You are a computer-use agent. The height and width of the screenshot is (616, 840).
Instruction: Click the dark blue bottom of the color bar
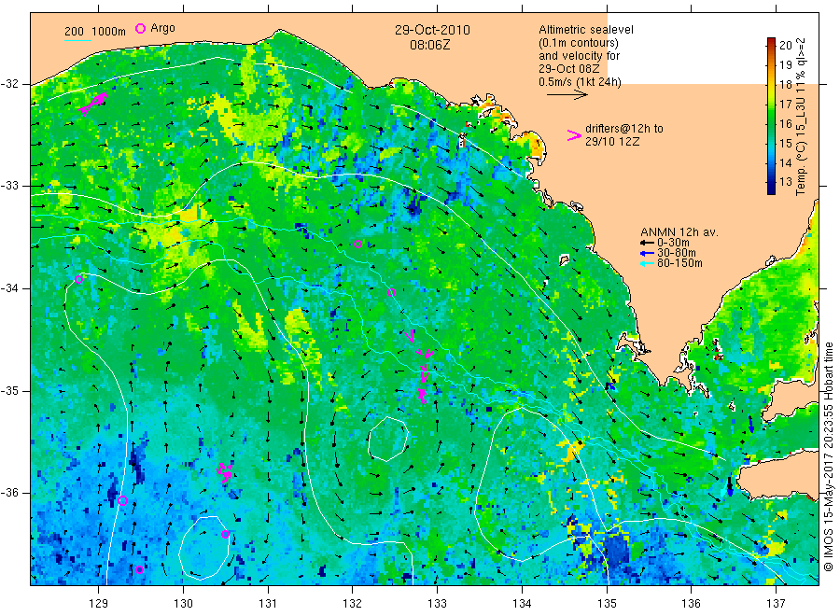click(771, 189)
